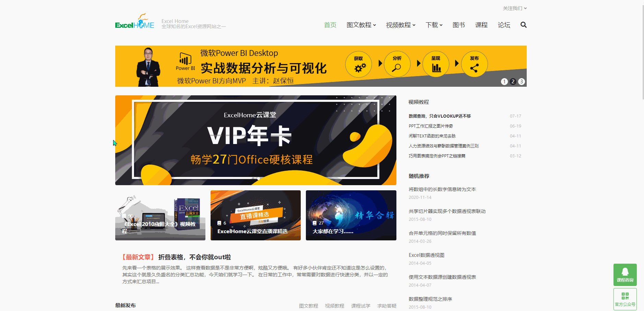The width and height of the screenshot is (644, 311).
Task: Switch to 课程试学 tab
Action: tap(360, 306)
